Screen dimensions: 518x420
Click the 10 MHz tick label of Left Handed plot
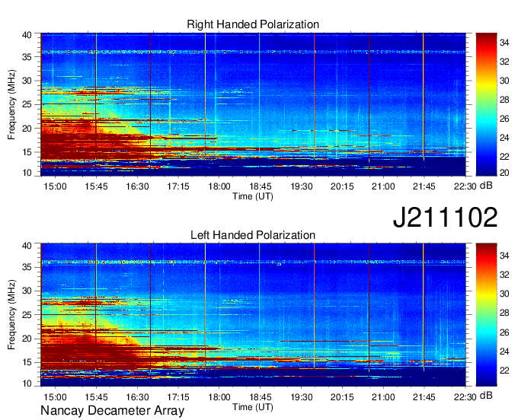(27, 383)
